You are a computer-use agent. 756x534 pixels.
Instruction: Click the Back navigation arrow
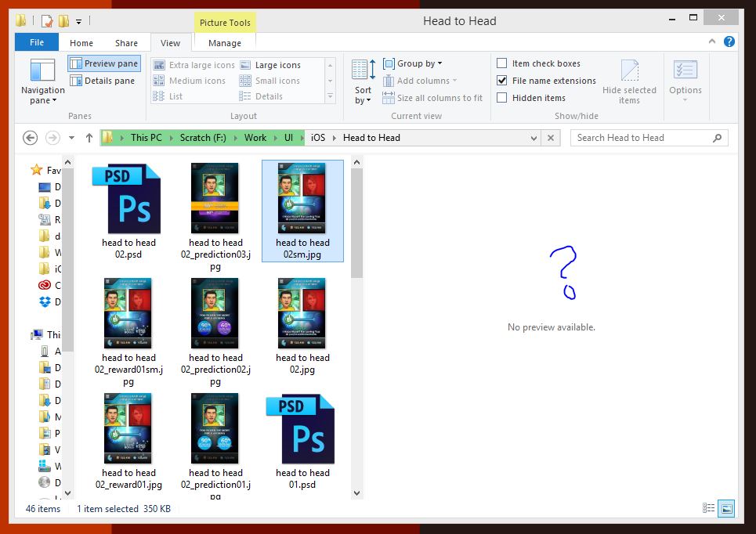pyautogui.click(x=30, y=138)
